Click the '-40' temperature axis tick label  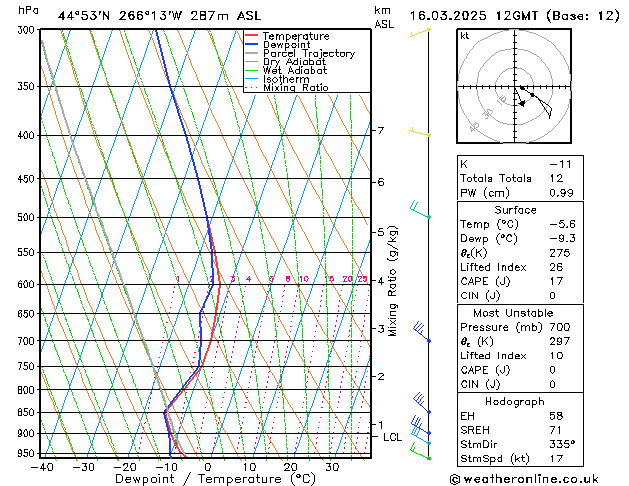click(42, 467)
